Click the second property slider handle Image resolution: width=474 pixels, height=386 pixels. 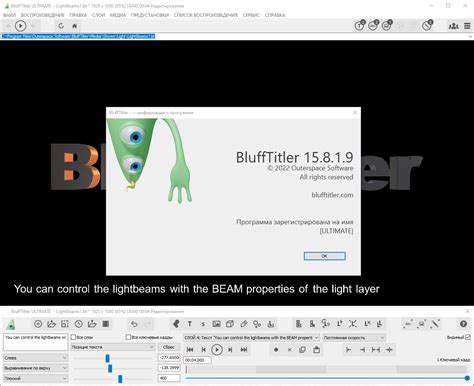coord(110,368)
